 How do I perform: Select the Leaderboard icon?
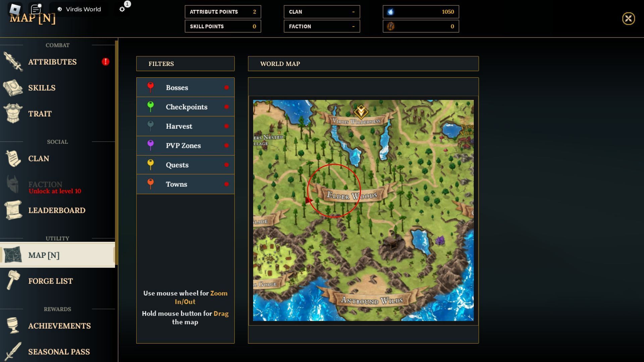point(13,210)
